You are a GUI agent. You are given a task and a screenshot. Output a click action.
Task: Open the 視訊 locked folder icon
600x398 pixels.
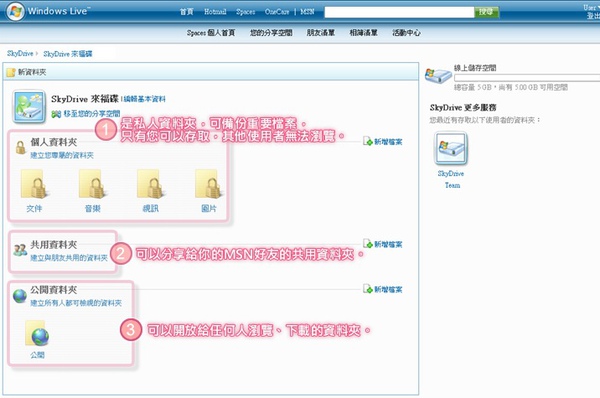[x=150, y=184]
